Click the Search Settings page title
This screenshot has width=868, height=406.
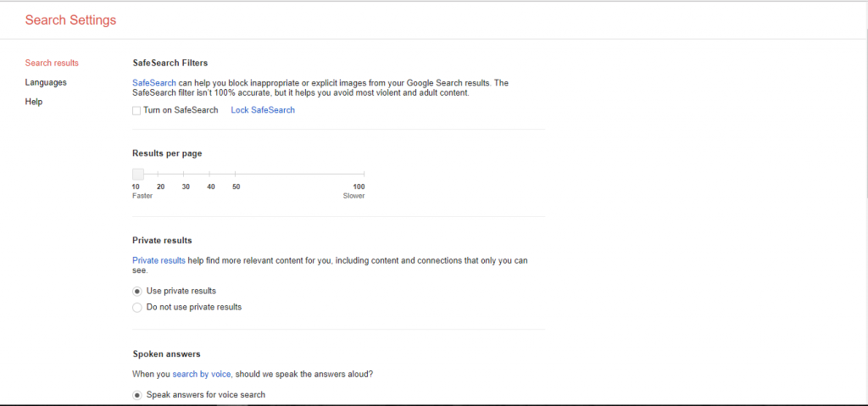71,20
